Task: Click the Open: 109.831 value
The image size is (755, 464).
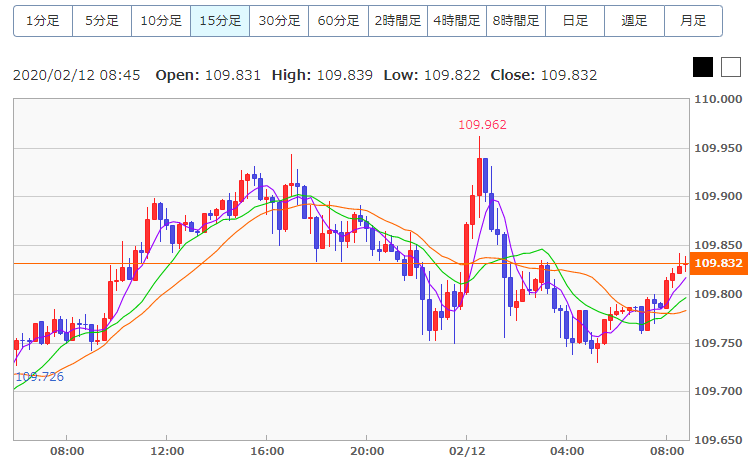Action: pos(208,75)
